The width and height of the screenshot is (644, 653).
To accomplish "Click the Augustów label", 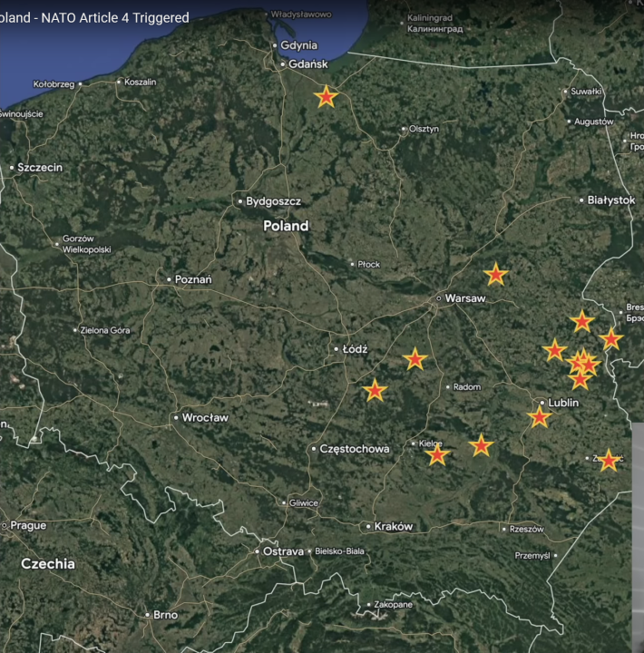I will click(x=593, y=122).
